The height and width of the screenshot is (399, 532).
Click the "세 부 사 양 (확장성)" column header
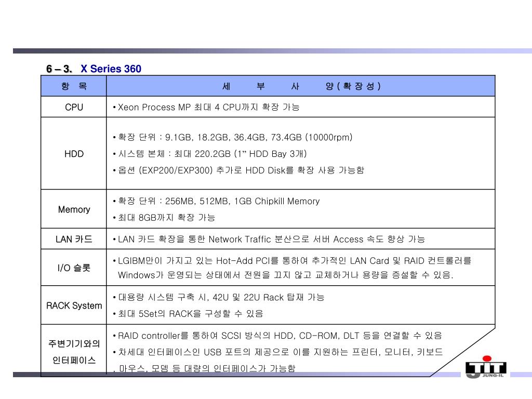click(x=302, y=86)
